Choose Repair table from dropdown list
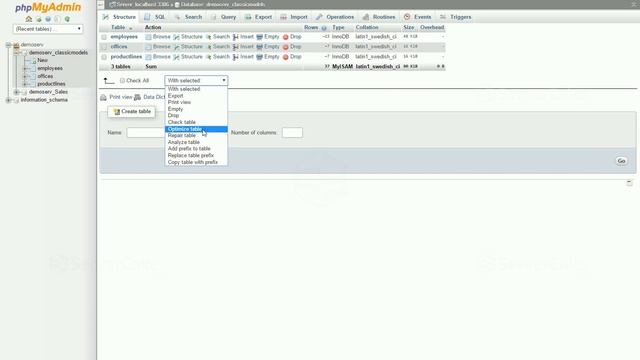The height and width of the screenshot is (360, 640). [x=196, y=136]
